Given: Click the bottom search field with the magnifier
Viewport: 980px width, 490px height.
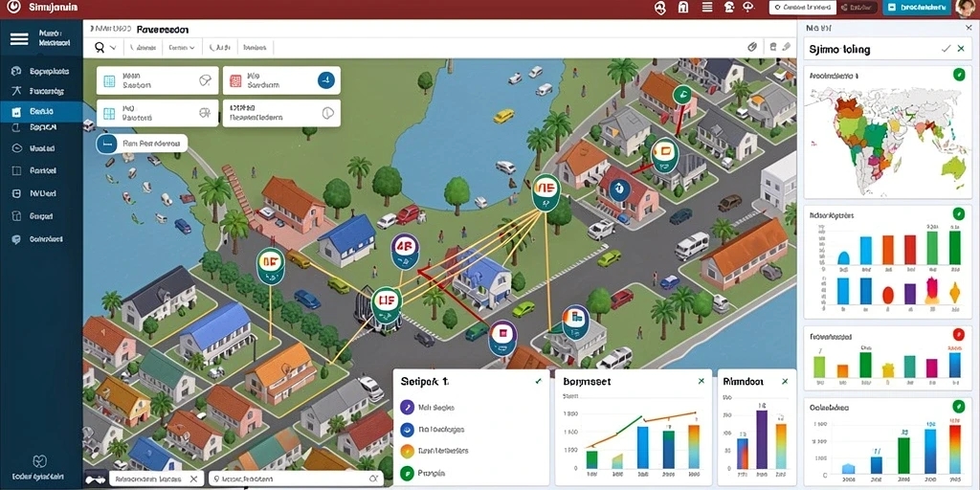Looking at the screenshot, I should [x=296, y=479].
